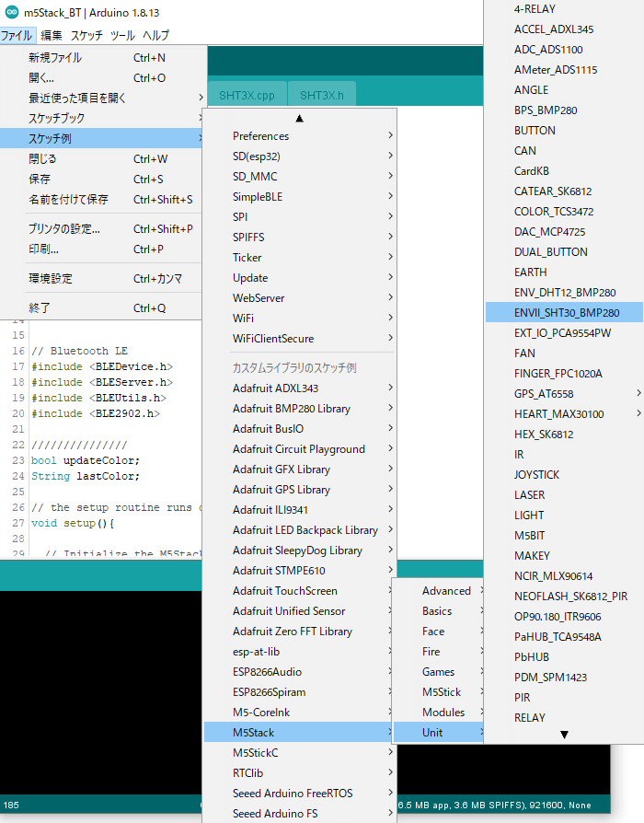Click the down scroll arrow in Unit list
This screenshot has width=644, height=823.
[x=564, y=735]
